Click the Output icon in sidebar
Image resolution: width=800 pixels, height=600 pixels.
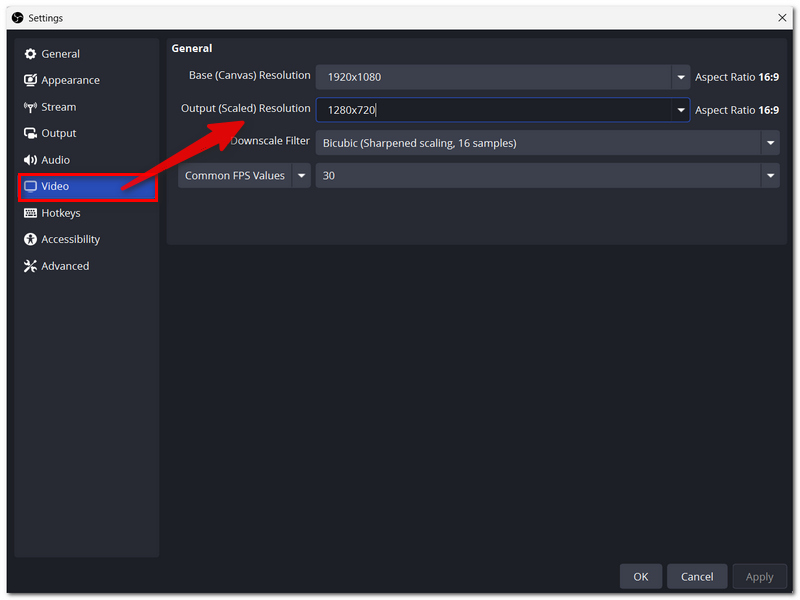pos(31,133)
